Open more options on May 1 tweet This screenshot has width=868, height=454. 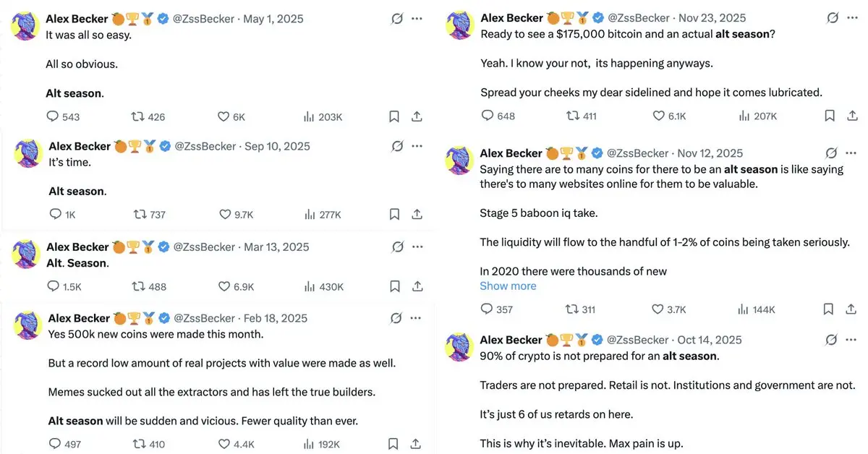click(417, 19)
